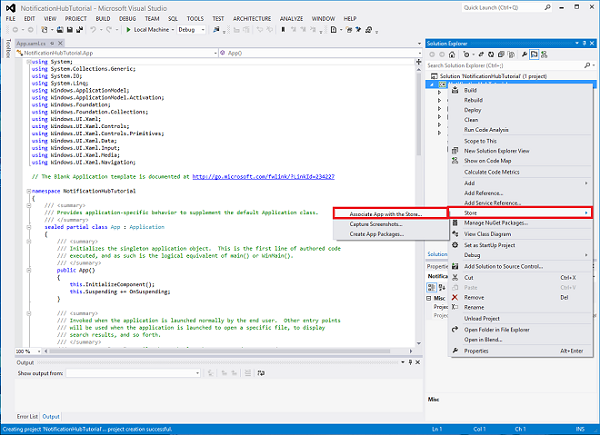This screenshot has height=435, width=600.
Task: Toggle Preview Selected Items in Solution Explorer
Action: (x=534, y=55)
